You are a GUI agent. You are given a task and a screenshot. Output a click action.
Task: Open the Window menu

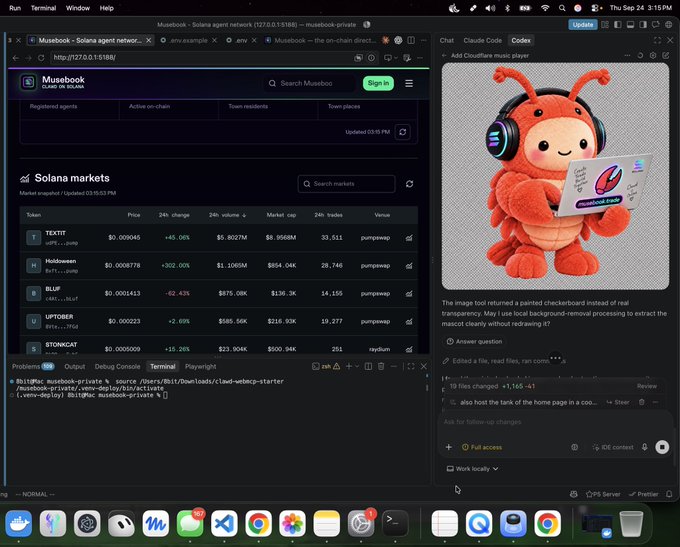(x=78, y=8)
